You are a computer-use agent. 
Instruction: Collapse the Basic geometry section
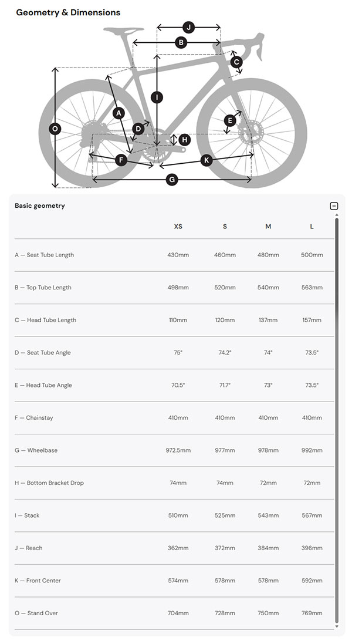click(x=334, y=205)
